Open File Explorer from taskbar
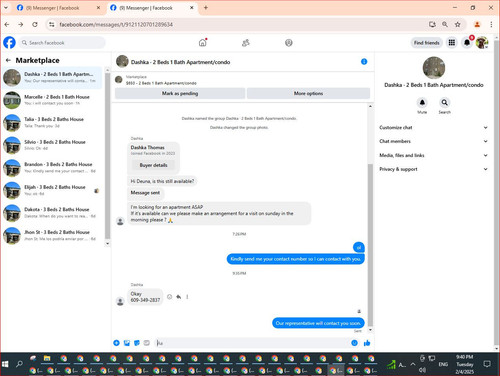This screenshot has width=500, height=376. [47, 359]
